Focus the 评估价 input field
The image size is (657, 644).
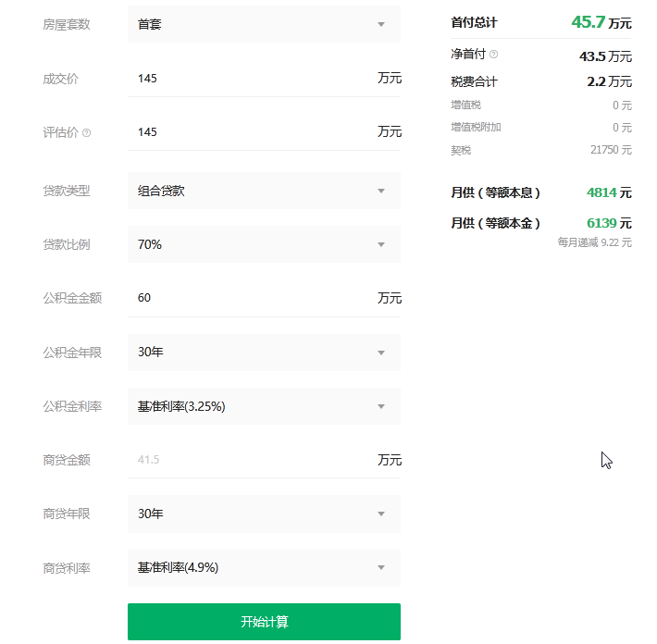250,132
